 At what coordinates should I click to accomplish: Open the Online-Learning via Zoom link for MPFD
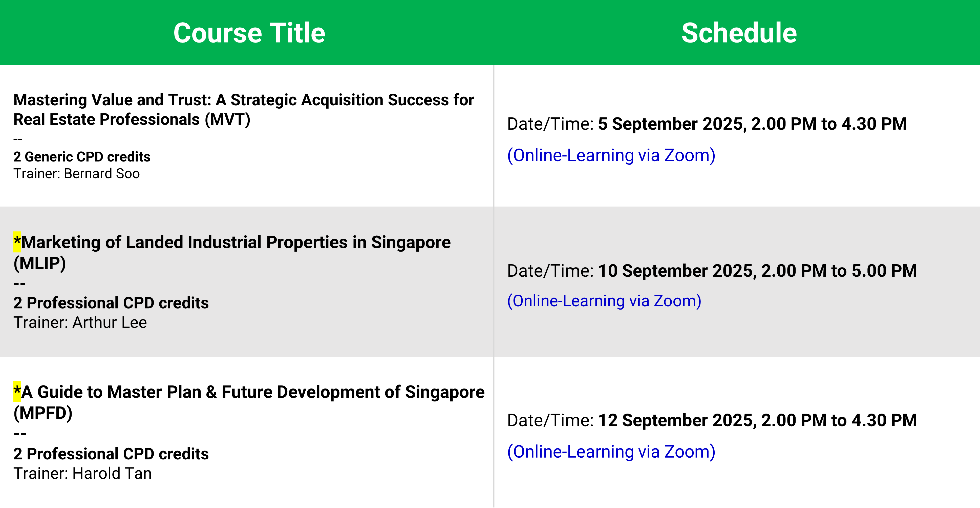[x=611, y=452]
